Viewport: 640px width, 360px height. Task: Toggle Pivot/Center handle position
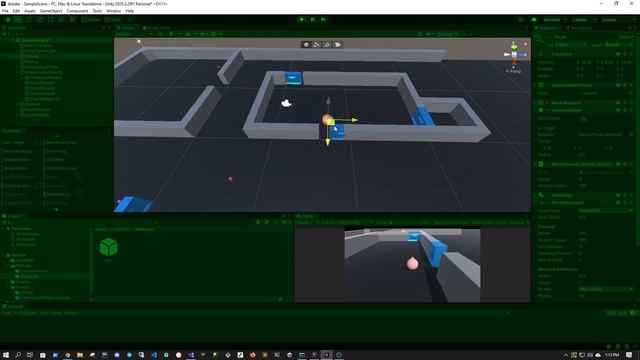point(91,20)
